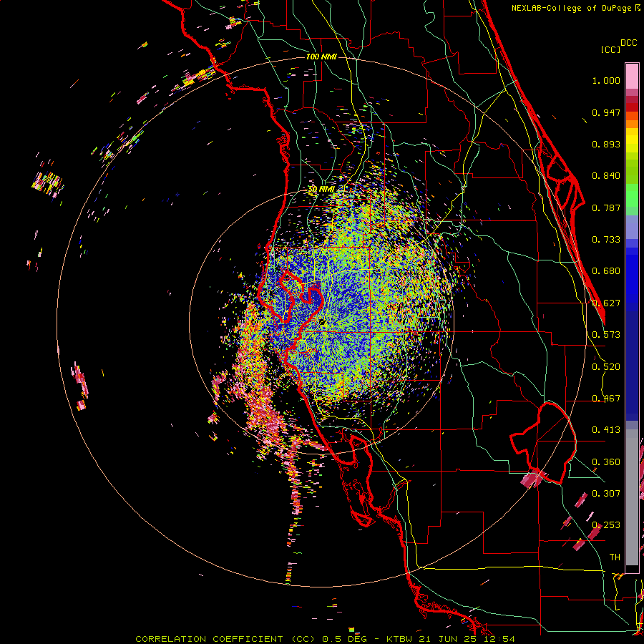
Task: Pick the light pink segment of the color scale
Action: [x=632, y=77]
